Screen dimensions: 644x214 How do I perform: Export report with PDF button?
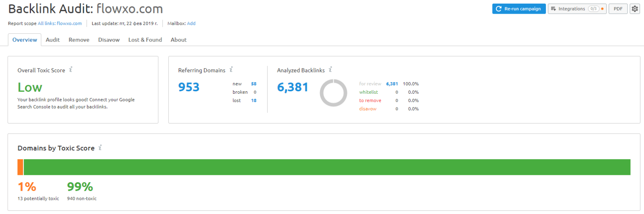(618, 9)
